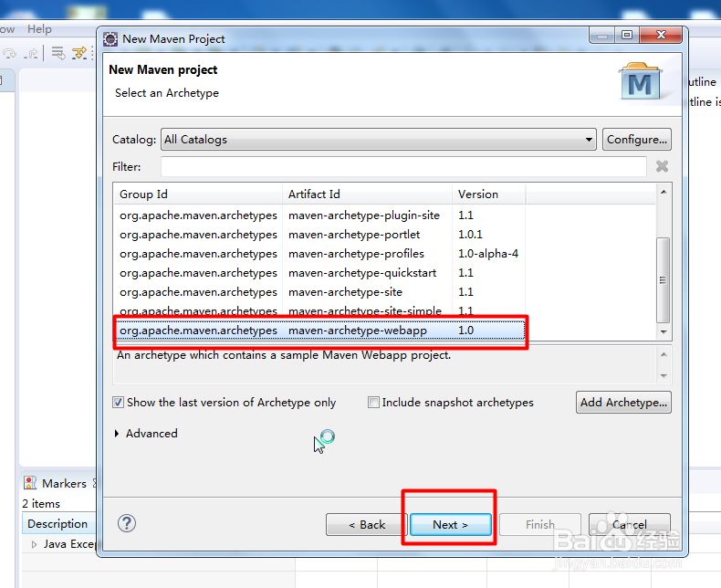
Task: Expand the Advanced section
Action: pyautogui.click(x=117, y=434)
